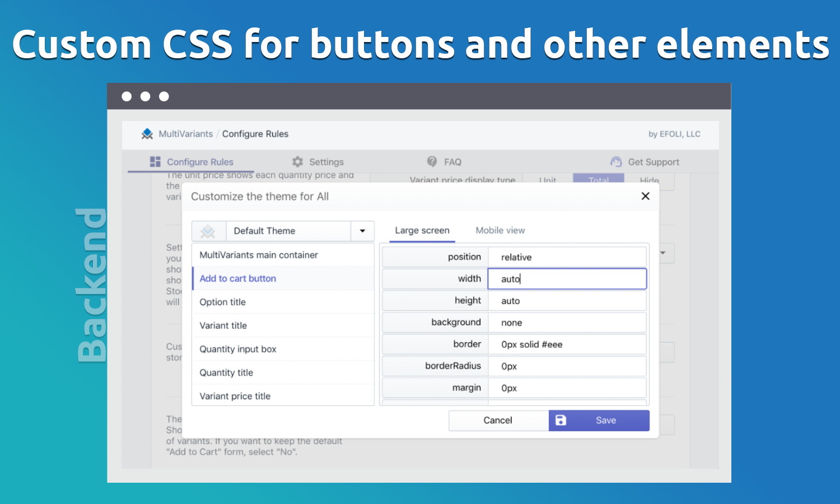The image size is (840, 504).
Task: Click MultiVariants breadcrumb link
Action: 186,134
